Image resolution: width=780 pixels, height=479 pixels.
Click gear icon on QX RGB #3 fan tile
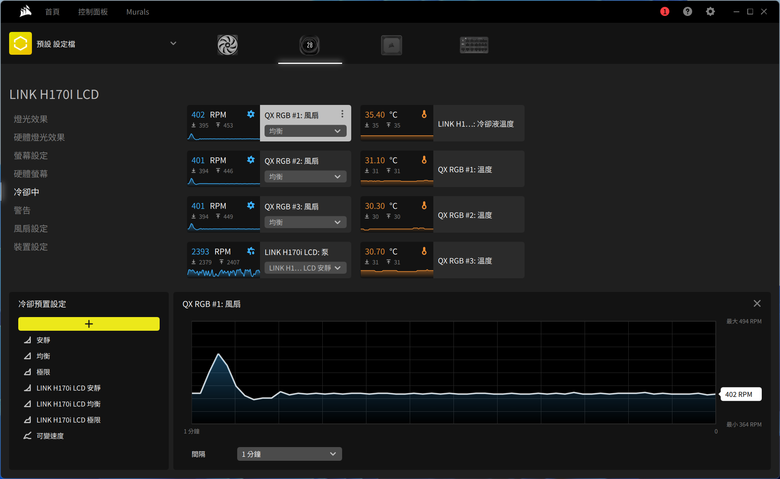(251, 205)
